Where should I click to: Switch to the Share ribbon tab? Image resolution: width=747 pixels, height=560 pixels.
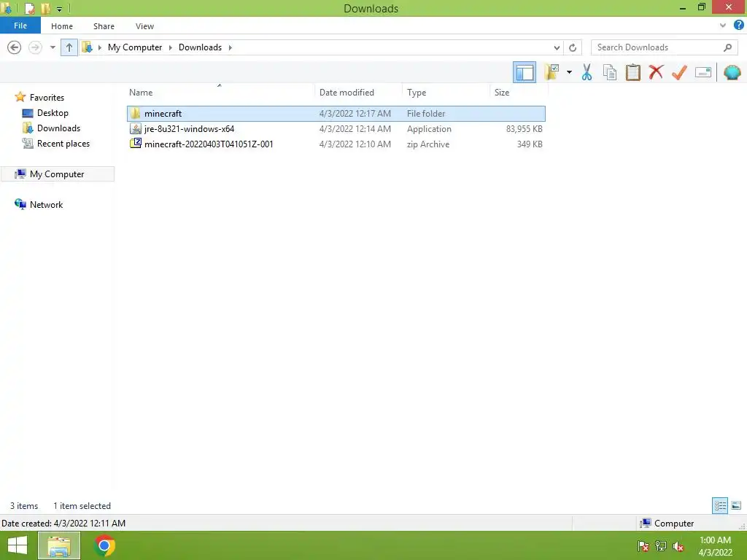104,26
